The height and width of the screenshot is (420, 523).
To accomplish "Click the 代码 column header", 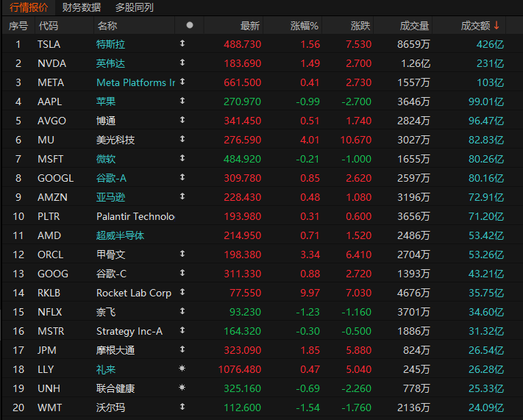I will [x=48, y=26].
